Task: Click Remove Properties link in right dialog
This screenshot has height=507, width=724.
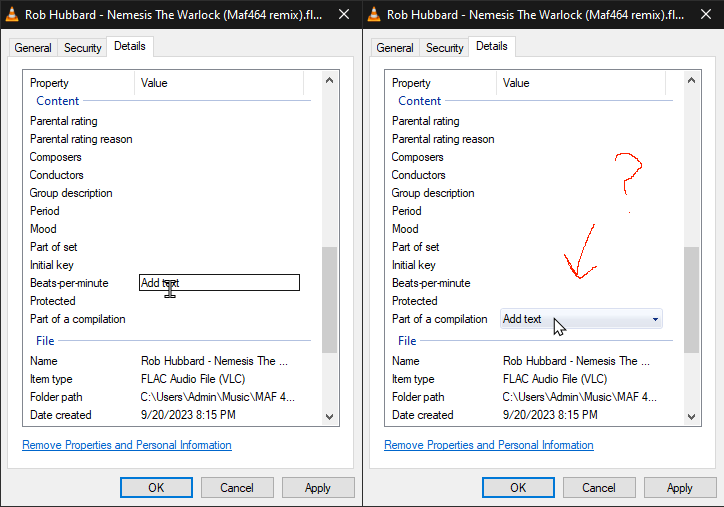Action: pyautogui.click(x=489, y=445)
